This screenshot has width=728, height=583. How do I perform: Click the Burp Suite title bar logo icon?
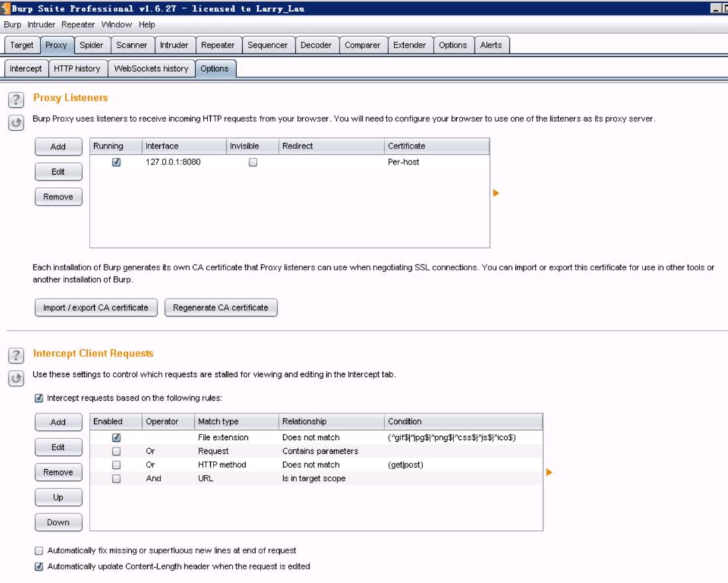(x=5, y=9)
